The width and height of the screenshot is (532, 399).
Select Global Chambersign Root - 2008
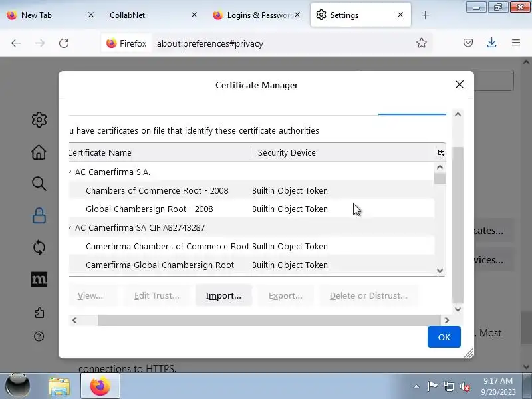click(251, 209)
